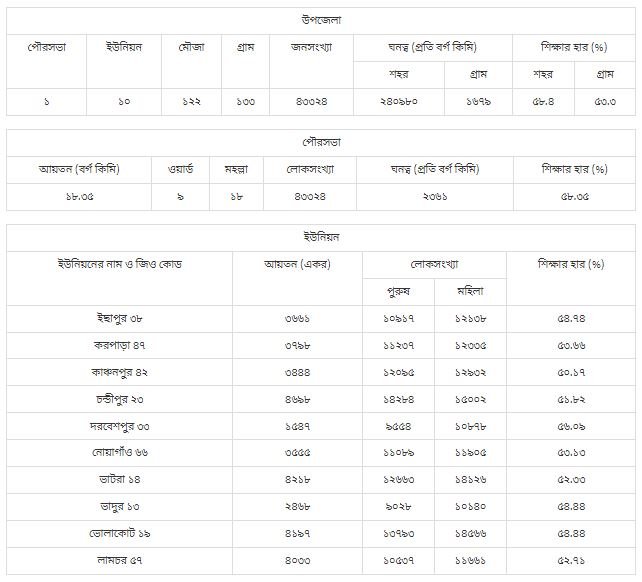This screenshot has height=582, width=642.
Task: Click the ইউনিয়ন table title above union list
Action: [x=322, y=237]
